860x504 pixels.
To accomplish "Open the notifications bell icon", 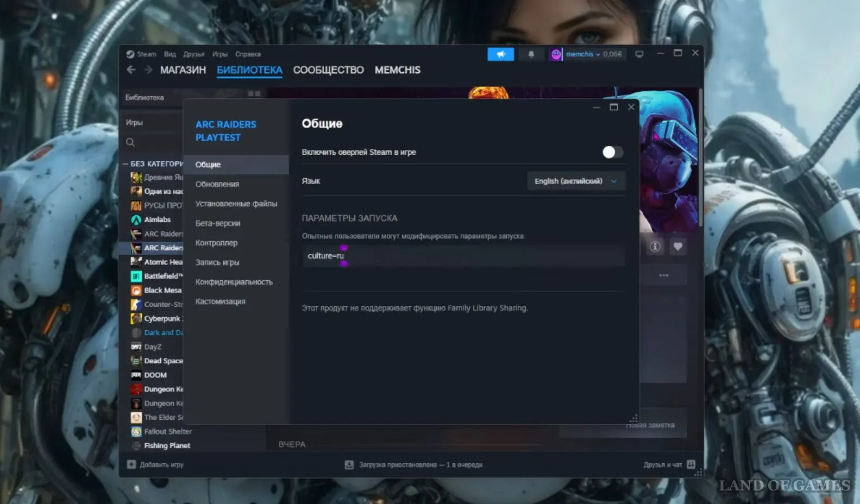I will (x=531, y=54).
